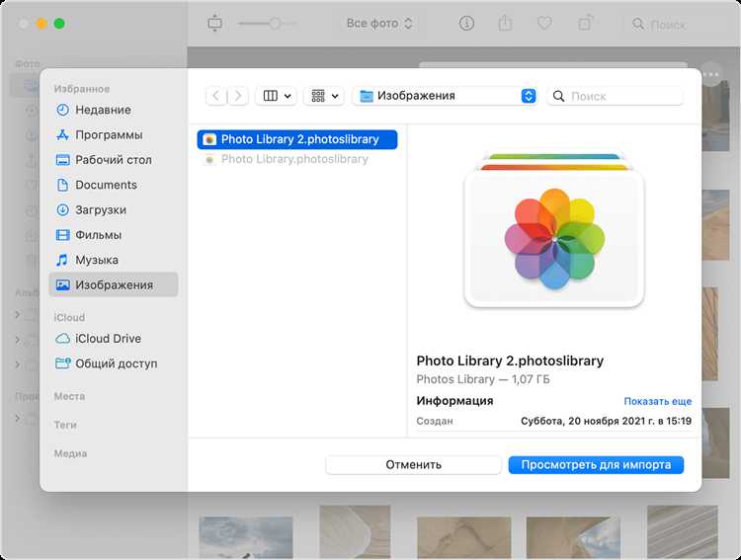This screenshot has height=560, width=741.
Task: Select Photo Library 2.photoslibrary file
Action: coord(297,139)
